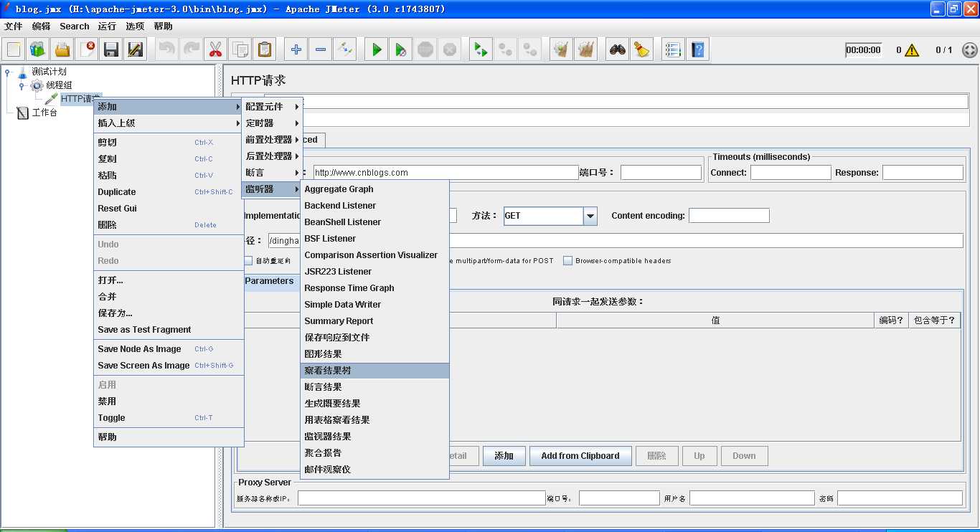Click the 00:00:00 elapsed time display
The width and height of the screenshot is (980, 532).
[x=863, y=50]
